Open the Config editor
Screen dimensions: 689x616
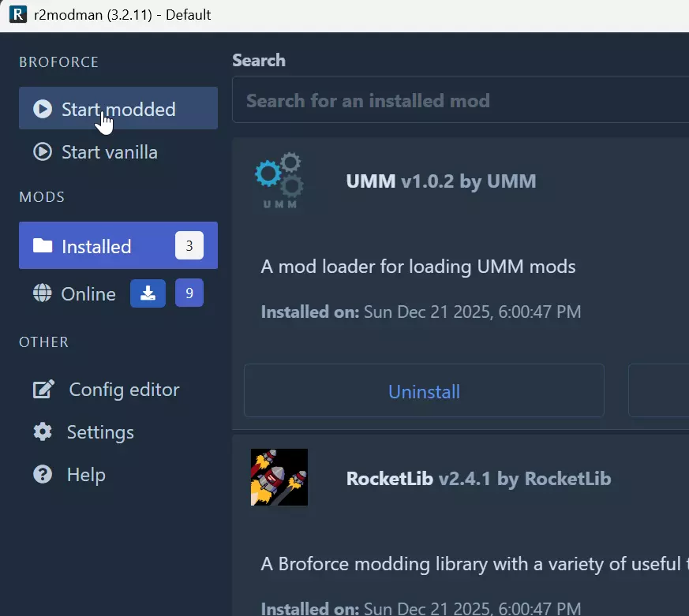pyautogui.click(x=118, y=390)
